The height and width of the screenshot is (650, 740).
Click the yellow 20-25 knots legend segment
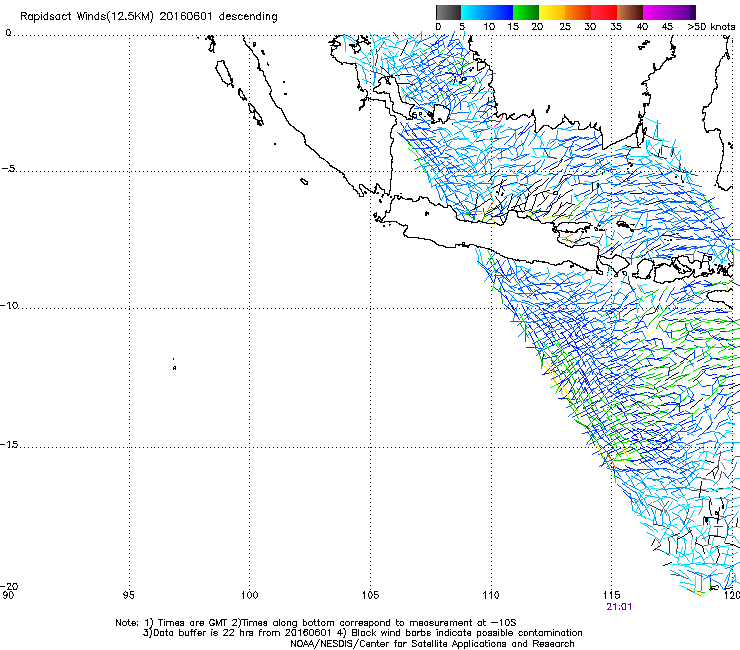click(x=552, y=12)
